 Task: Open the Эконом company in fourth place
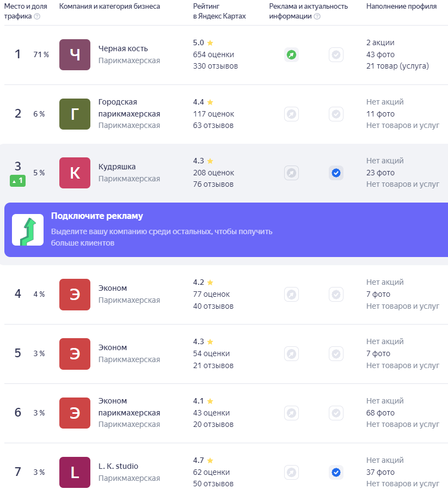point(113,288)
